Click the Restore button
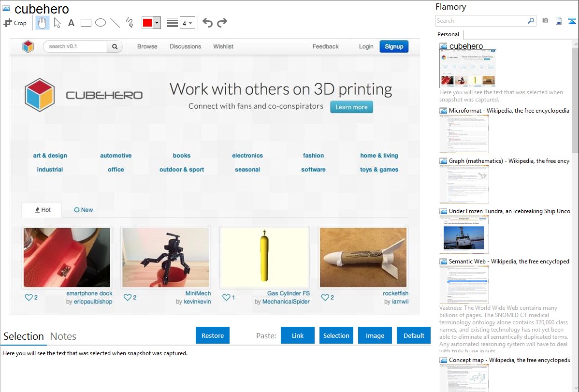579x392 pixels. tap(213, 335)
